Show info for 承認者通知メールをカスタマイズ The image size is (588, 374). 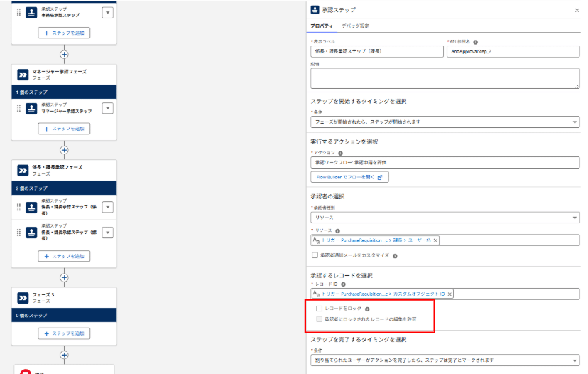tap(395, 256)
